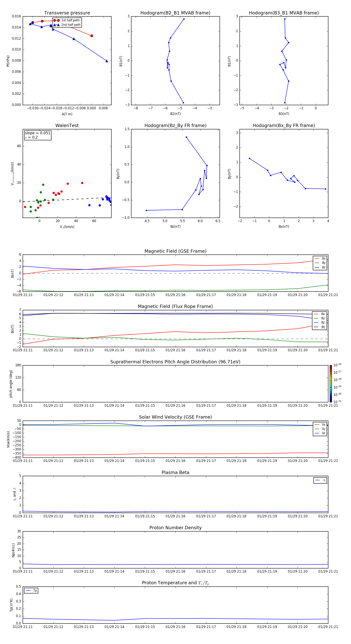Select the 'Pt(nPa)' y-axis label
The height and width of the screenshot is (644, 351).
(x=8, y=61)
